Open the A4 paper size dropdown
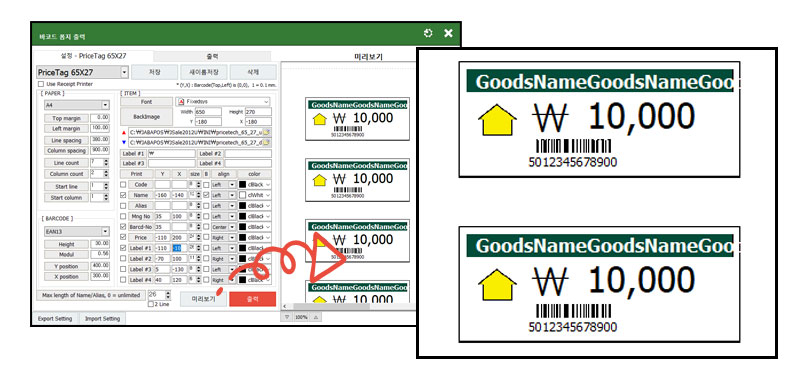The width and height of the screenshot is (800, 375). 105,105
